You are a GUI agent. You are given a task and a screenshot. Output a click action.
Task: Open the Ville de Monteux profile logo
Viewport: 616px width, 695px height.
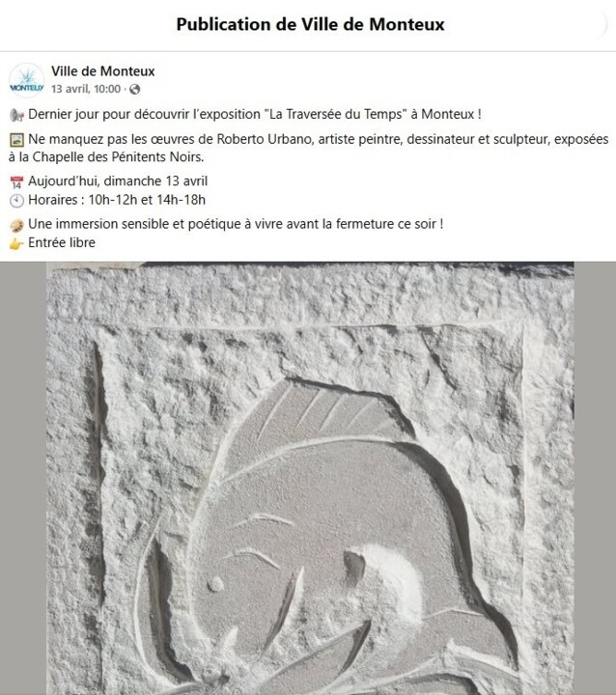26,80
